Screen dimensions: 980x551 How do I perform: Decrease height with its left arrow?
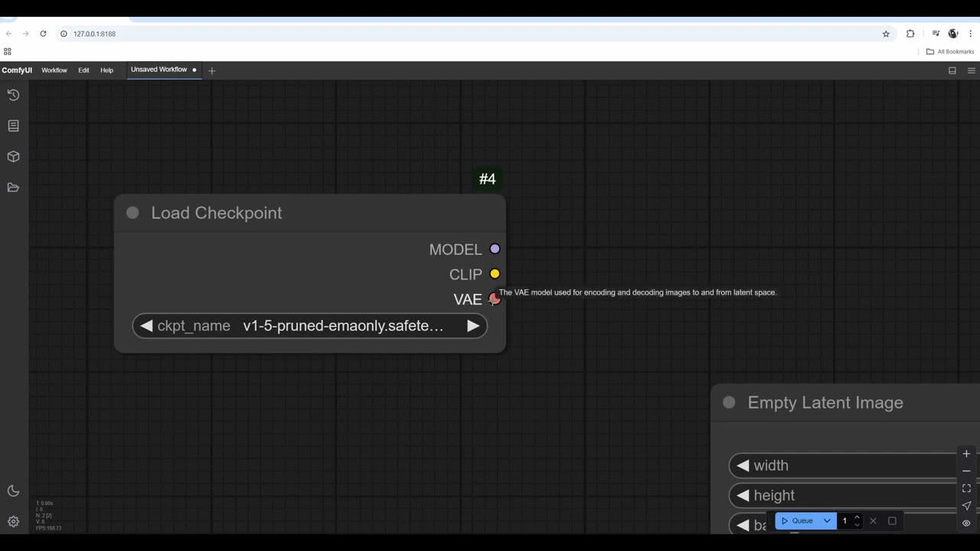[x=743, y=495]
